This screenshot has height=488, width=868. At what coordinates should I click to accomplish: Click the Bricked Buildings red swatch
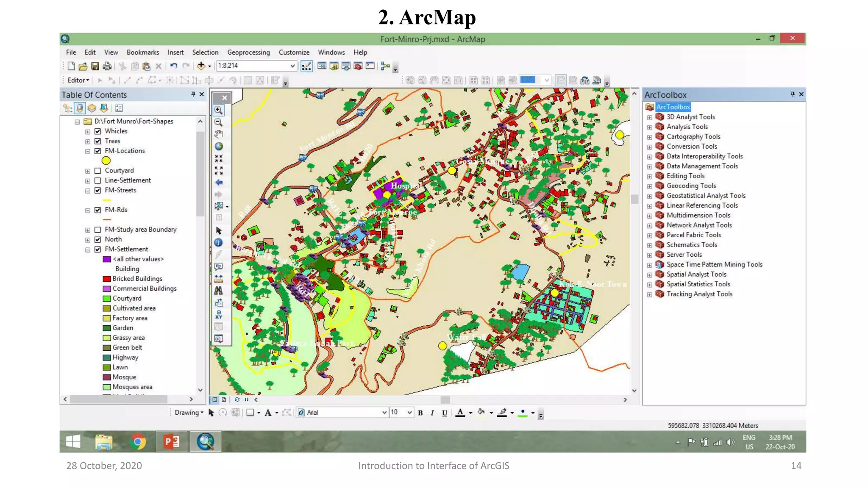click(x=107, y=279)
